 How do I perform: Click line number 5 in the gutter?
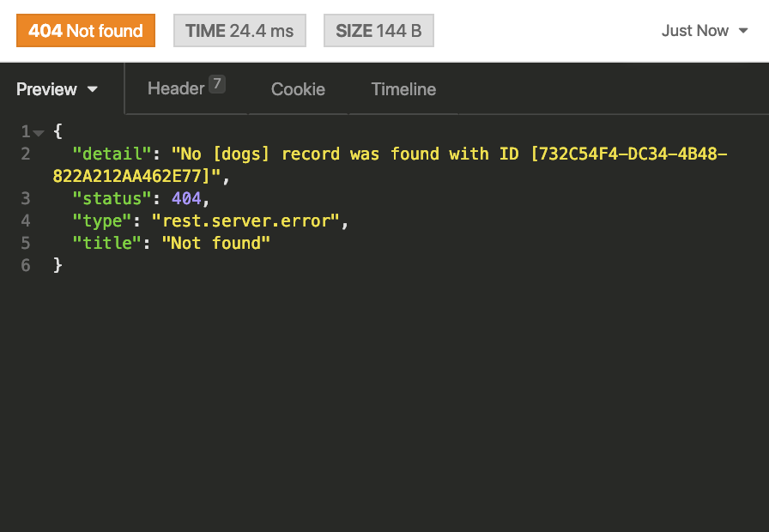point(26,244)
